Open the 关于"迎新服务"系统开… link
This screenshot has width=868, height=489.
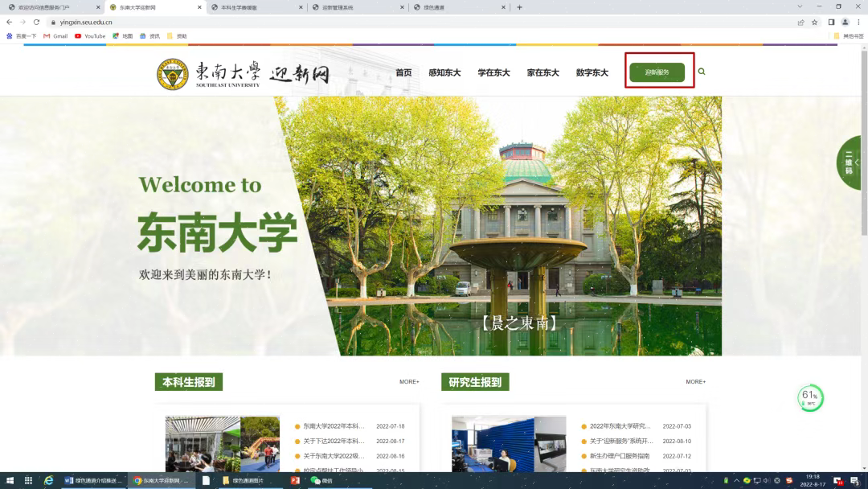(621, 442)
